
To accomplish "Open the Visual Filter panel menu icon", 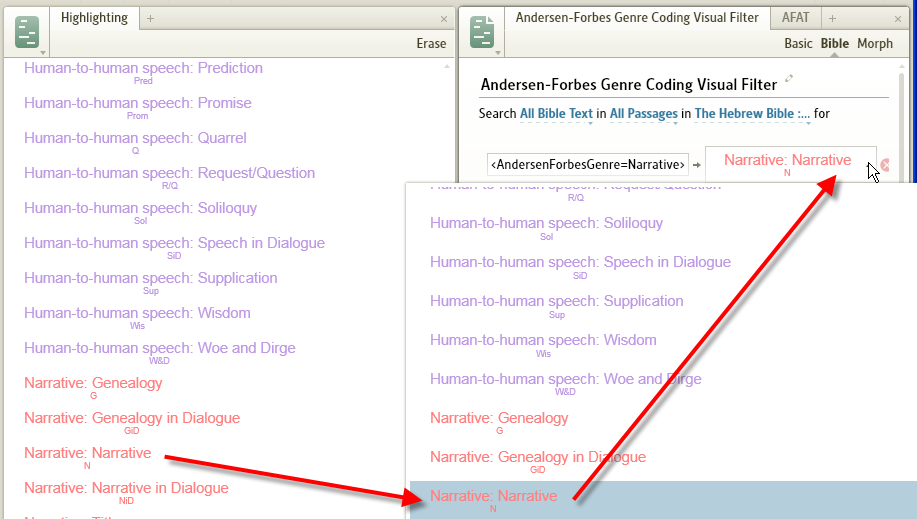I will pyautogui.click(x=482, y=33).
